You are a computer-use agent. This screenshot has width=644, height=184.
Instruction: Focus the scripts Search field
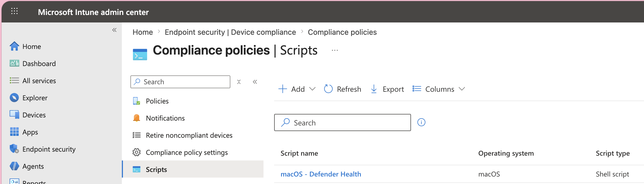[342, 122]
